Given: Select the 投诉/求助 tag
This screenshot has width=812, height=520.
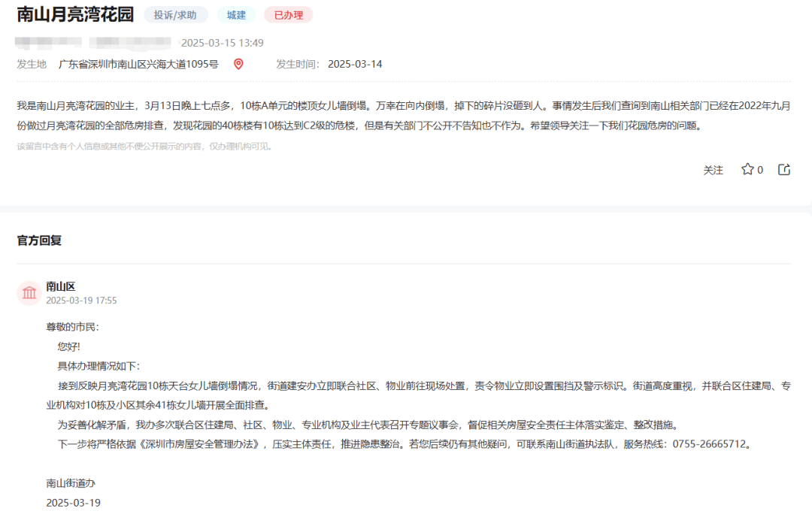Looking at the screenshot, I should [175, 15].
